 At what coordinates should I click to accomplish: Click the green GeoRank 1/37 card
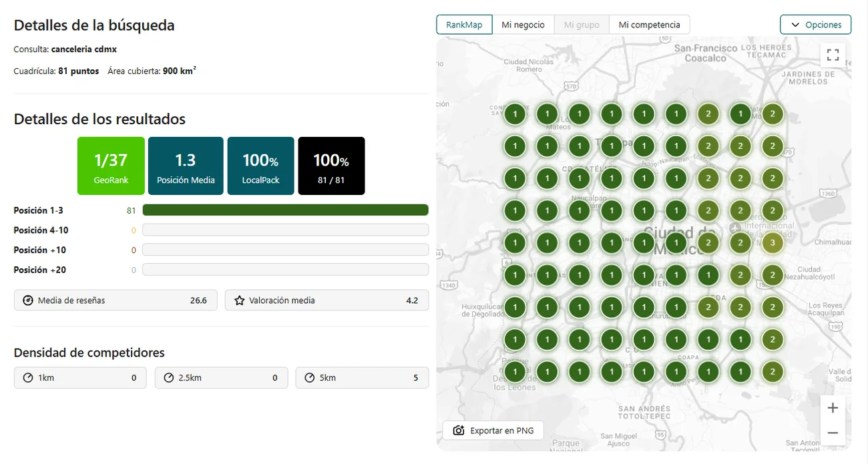point(111,166)
